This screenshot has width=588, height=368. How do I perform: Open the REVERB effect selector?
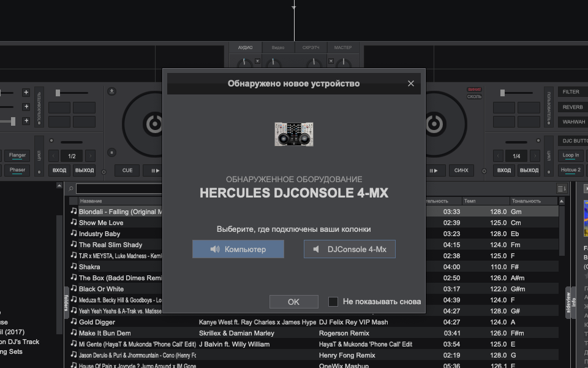point(572,107)
